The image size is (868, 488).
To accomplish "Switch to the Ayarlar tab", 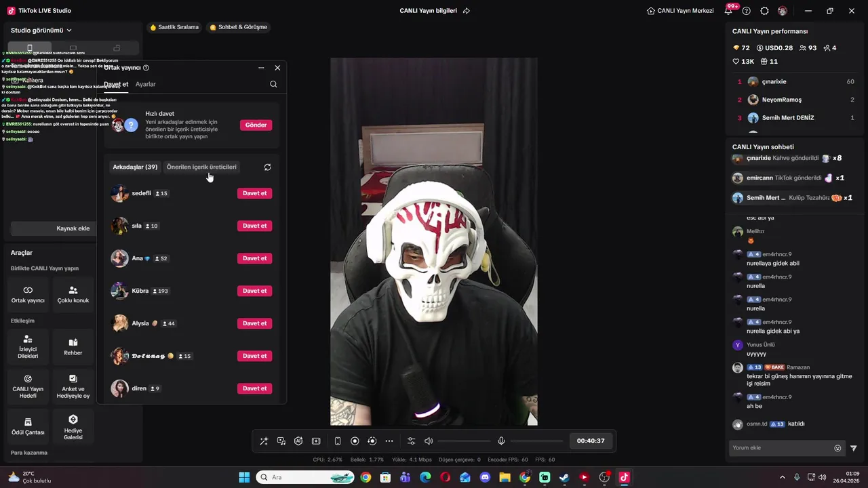I will tap(146, 85).
